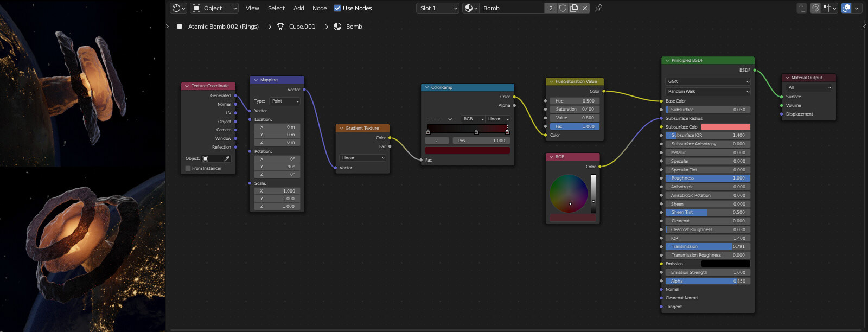Image resolution: width=868 pixels, height=332 pixels.
Task: Open the Material Output All target dropdown
Action: pyautogui.click(x=809, y=87)
